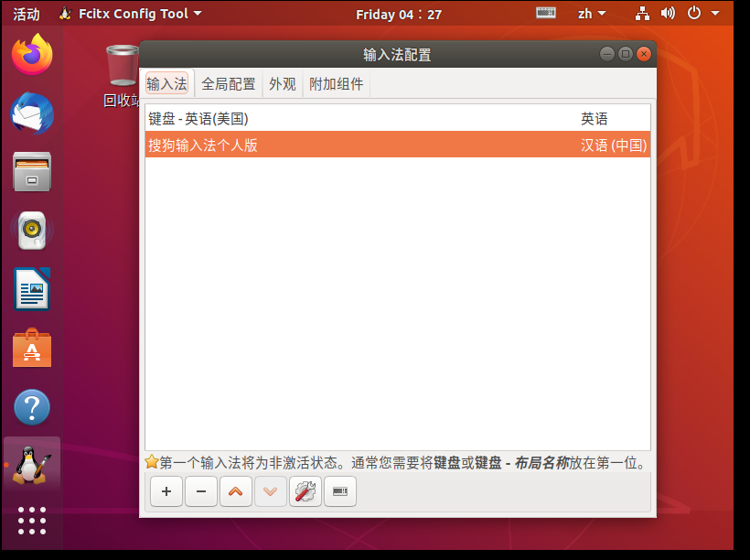This screenshot has width=750, height=560.
Task: Select 搜狗输入法个人版 row
Action: click(398, 145)
